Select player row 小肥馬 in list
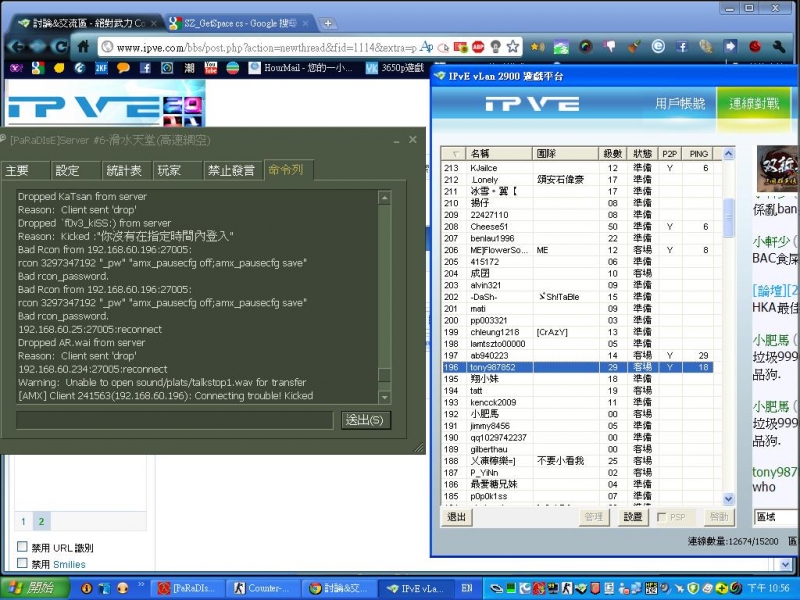 coord(577,414)
